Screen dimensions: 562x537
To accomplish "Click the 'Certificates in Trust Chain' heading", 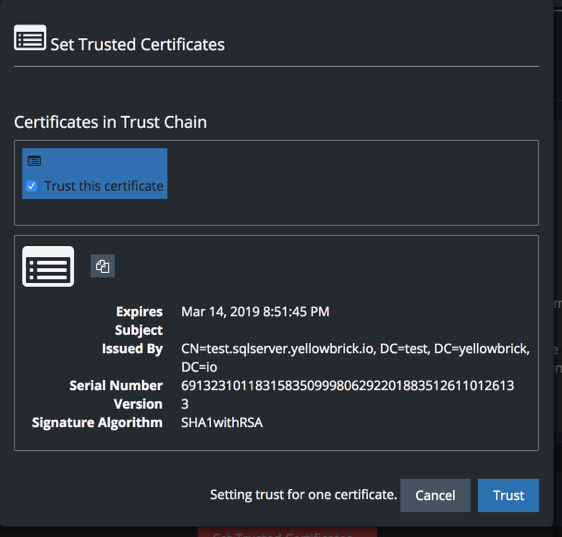I will 110,122.
